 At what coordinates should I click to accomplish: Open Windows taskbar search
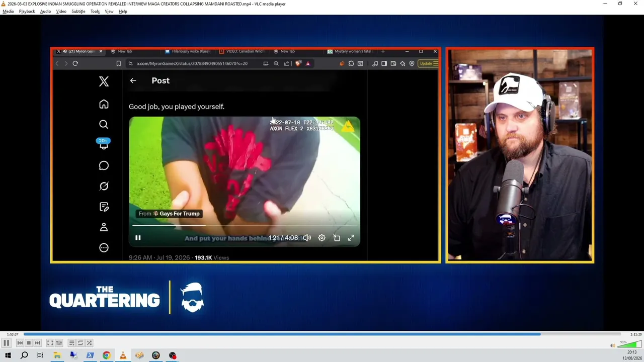pyautogui.click(x=24, y=355)
